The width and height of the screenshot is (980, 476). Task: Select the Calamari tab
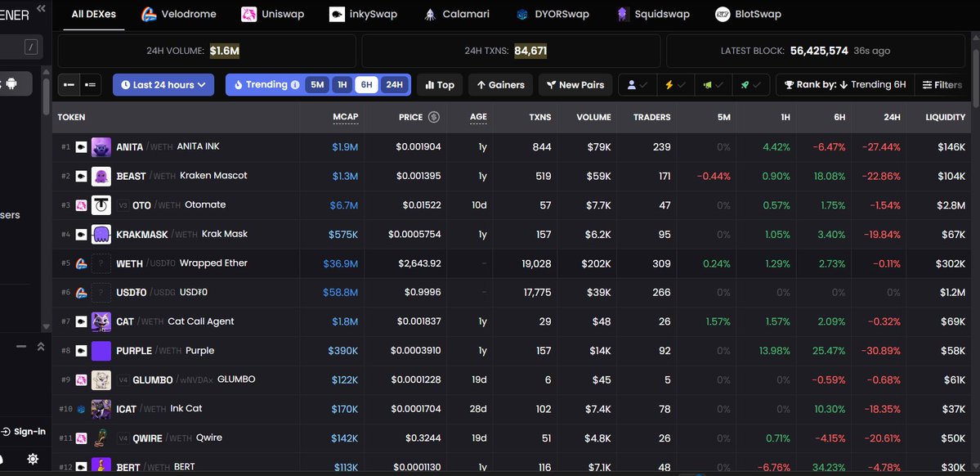pyautogui.click(x=456, y=14)
